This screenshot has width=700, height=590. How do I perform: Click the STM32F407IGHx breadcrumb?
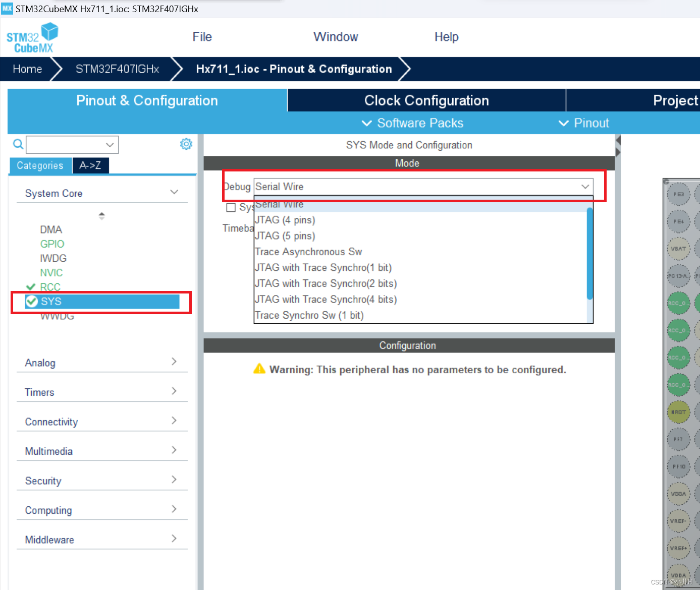[117, 69]
